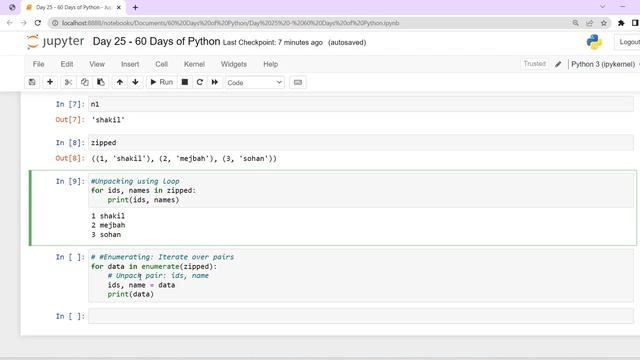
Task: Copy selected cells icon
Action: point(84,82)
